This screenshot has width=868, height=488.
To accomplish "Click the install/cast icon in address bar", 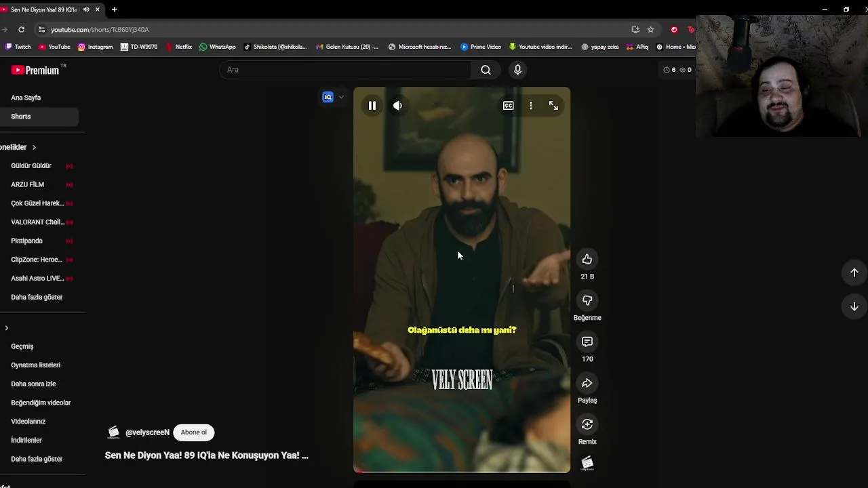I will click(x=635, y=30).
